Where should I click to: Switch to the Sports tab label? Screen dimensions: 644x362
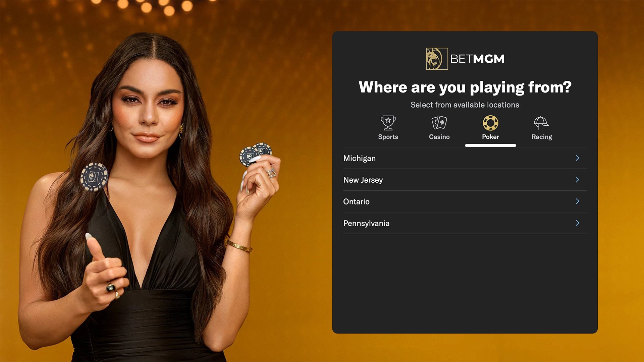click(388, 137)
